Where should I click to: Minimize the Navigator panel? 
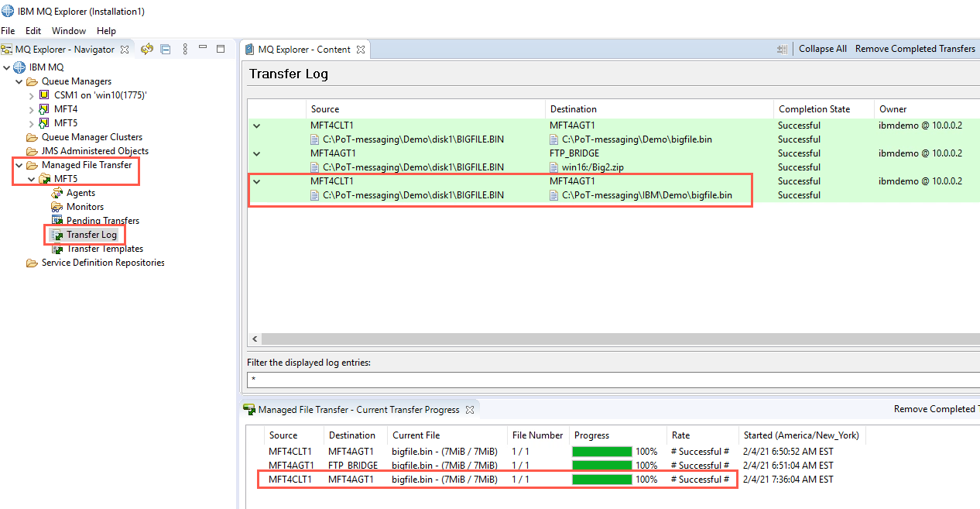point(203,48)
